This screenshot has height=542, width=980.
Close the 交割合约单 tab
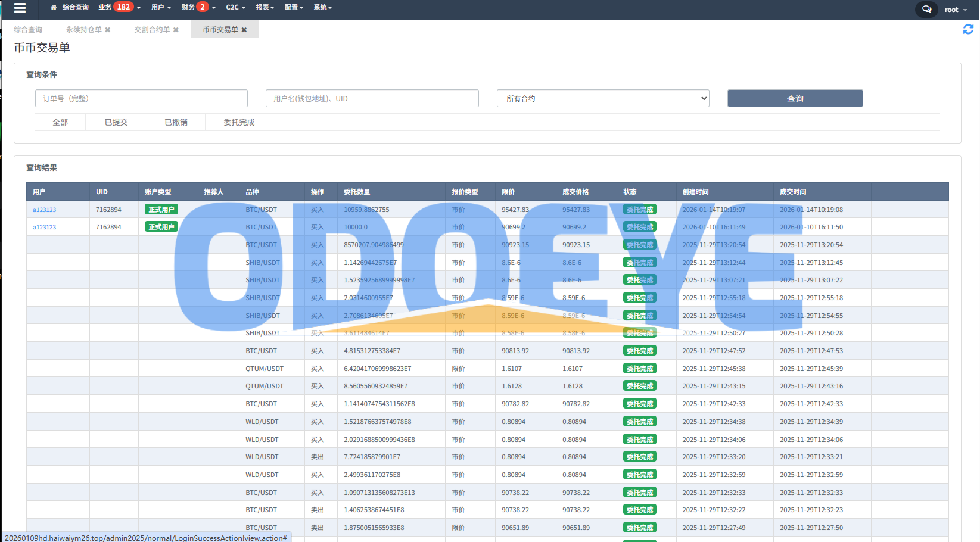(x=176, y=30)
